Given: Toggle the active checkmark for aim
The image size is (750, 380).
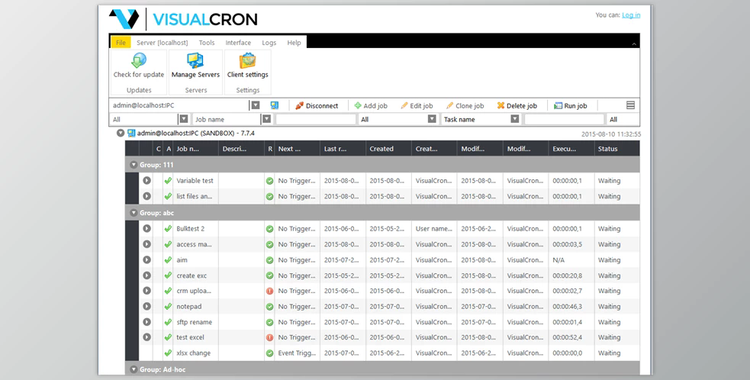Looking at the screenshot, I should click(168, 260).
